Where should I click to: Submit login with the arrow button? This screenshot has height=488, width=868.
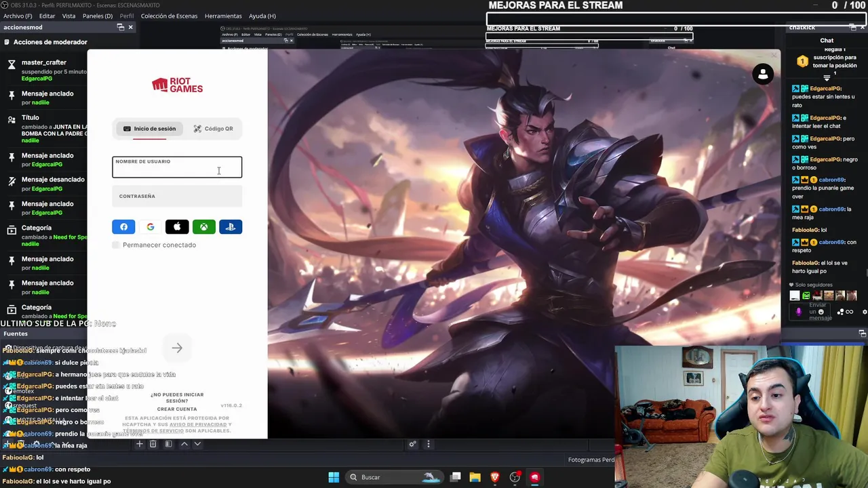[177, 348]
